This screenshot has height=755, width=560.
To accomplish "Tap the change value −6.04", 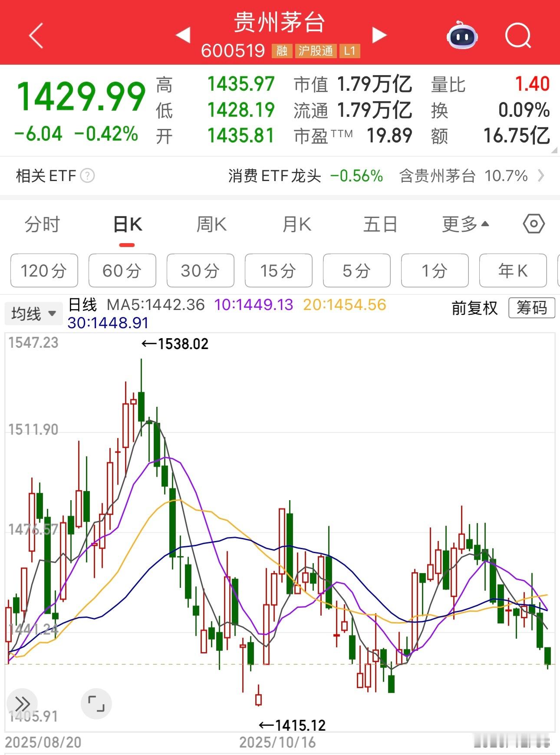I will point(38,133).
